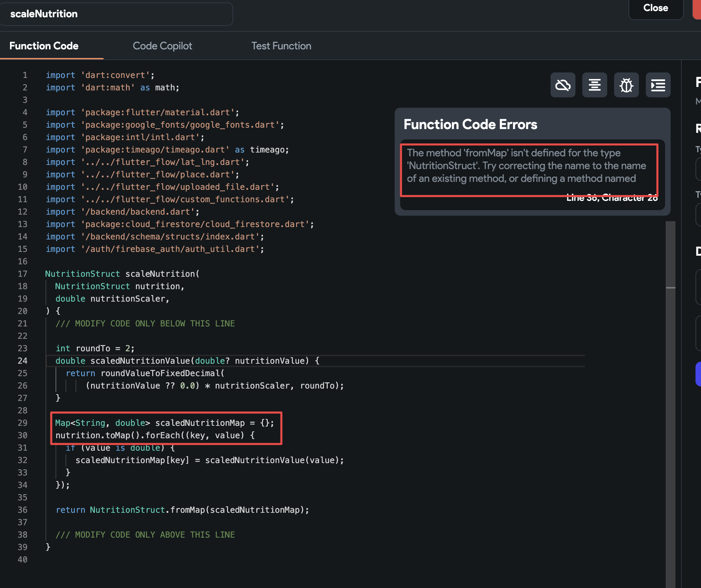Viewport: 701px width, 588px height.
Task: Select the Function Code tab
Action: point(44,46)
